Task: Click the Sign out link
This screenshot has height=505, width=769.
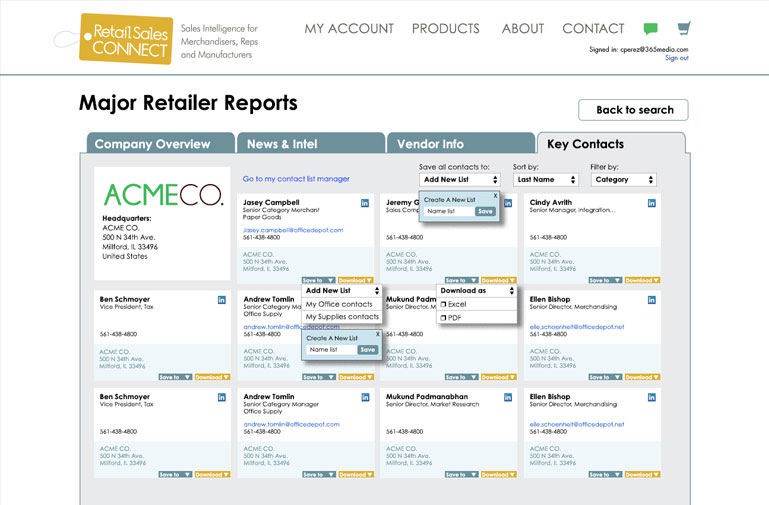Action: coord(676,58)
